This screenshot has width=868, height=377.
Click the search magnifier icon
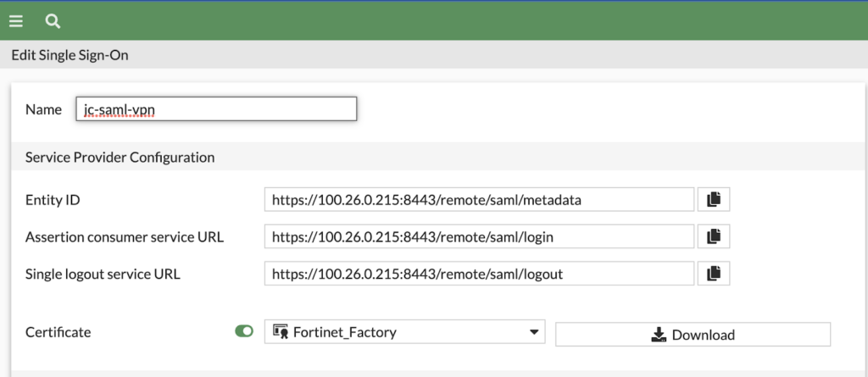click(53, 21)
